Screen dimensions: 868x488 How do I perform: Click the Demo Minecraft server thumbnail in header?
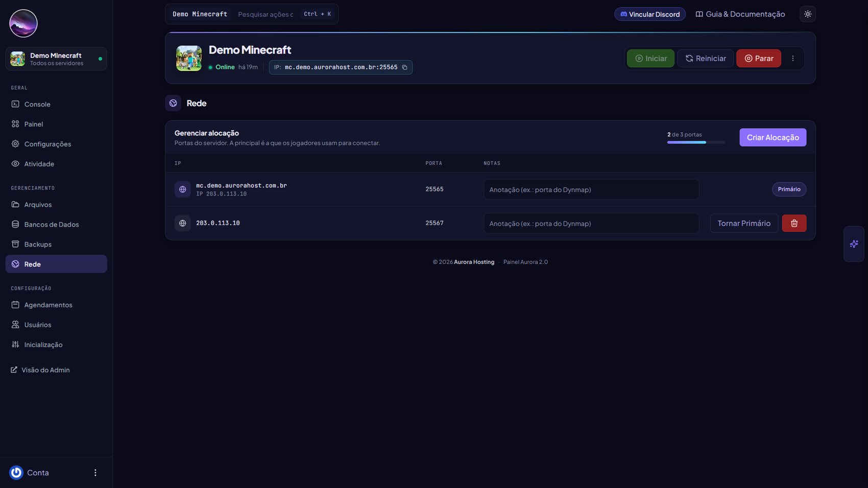point(189,58)
